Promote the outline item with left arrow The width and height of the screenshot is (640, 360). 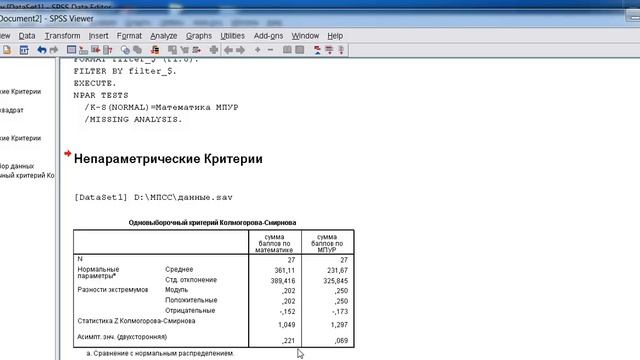tap(228, 50)
